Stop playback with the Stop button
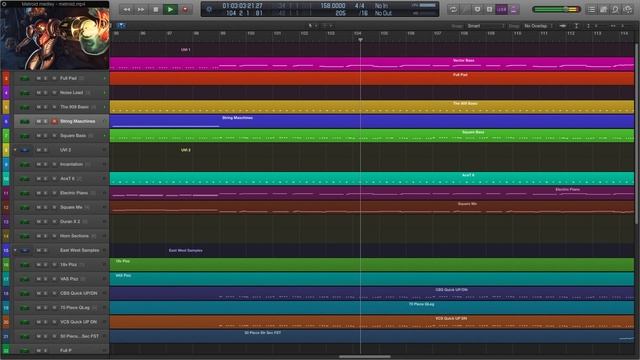This screenshot has height=360, width=640. pyautogui.click(x=156, y=9)
